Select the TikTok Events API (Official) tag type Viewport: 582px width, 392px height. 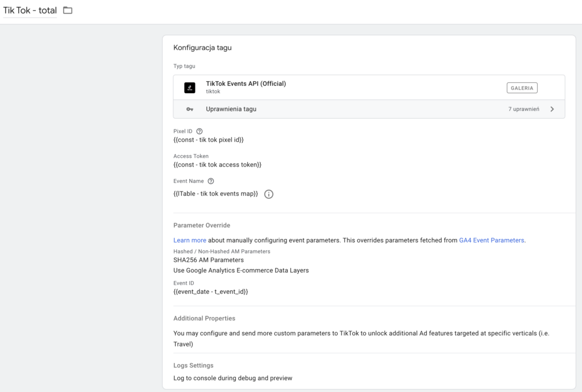click(x=246, y=84)
